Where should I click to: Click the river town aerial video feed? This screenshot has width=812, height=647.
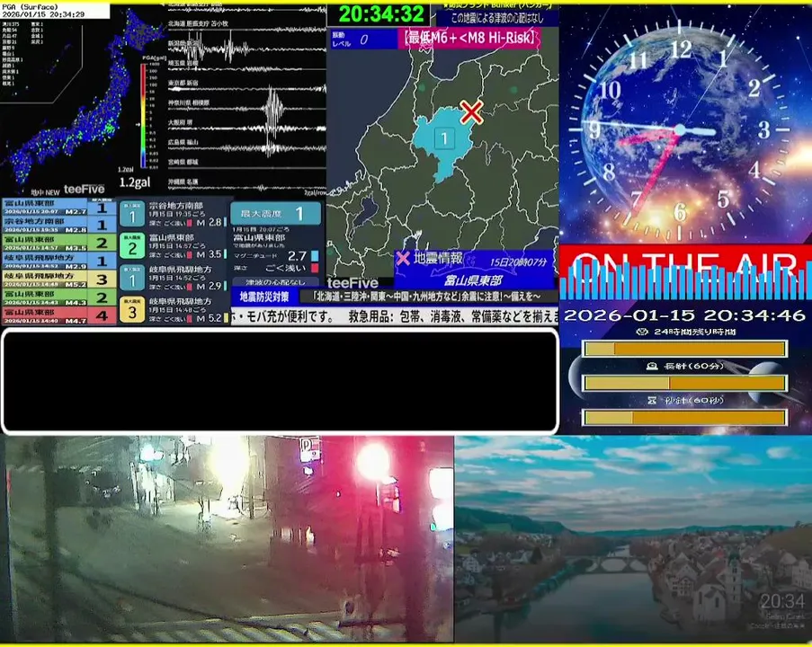[633, 539]
